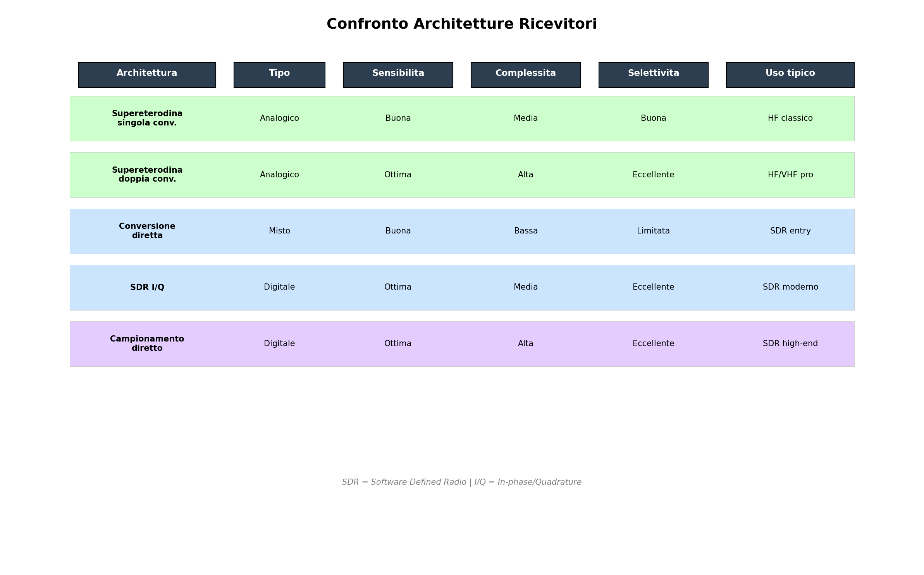
Task: Click the HF classico cell
Action: tap(790, 118)
